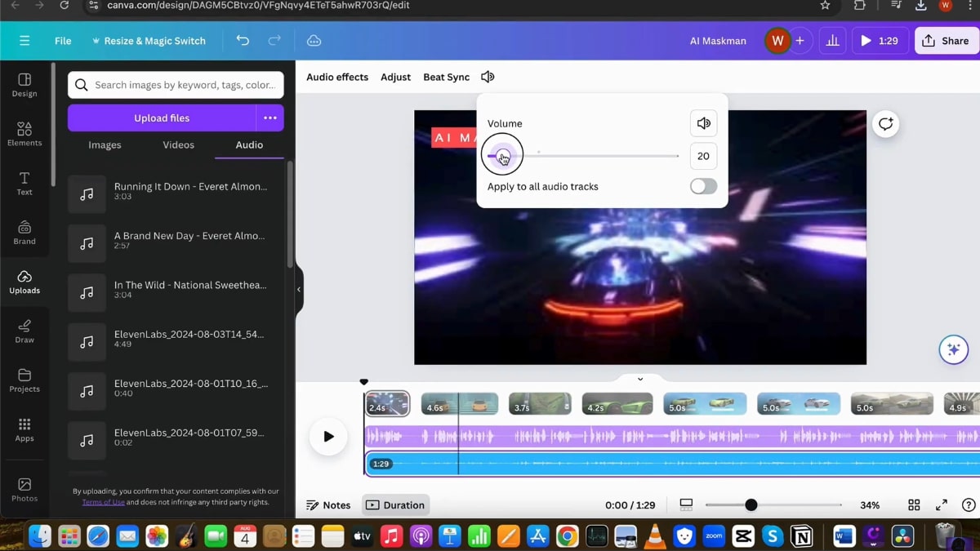Open the Upload files options menu
980x551 pixels.
(269, 118)
